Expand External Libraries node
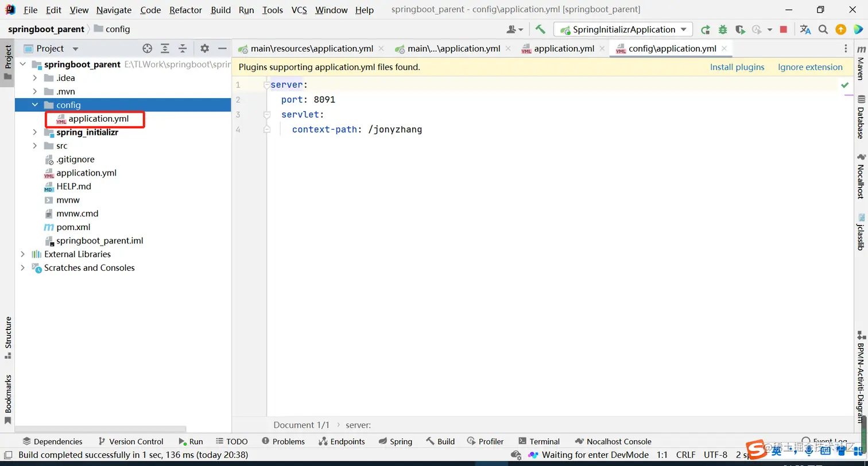Image resolution: width=868 pixels, height=466 pixels. click(x=23, y=254)
